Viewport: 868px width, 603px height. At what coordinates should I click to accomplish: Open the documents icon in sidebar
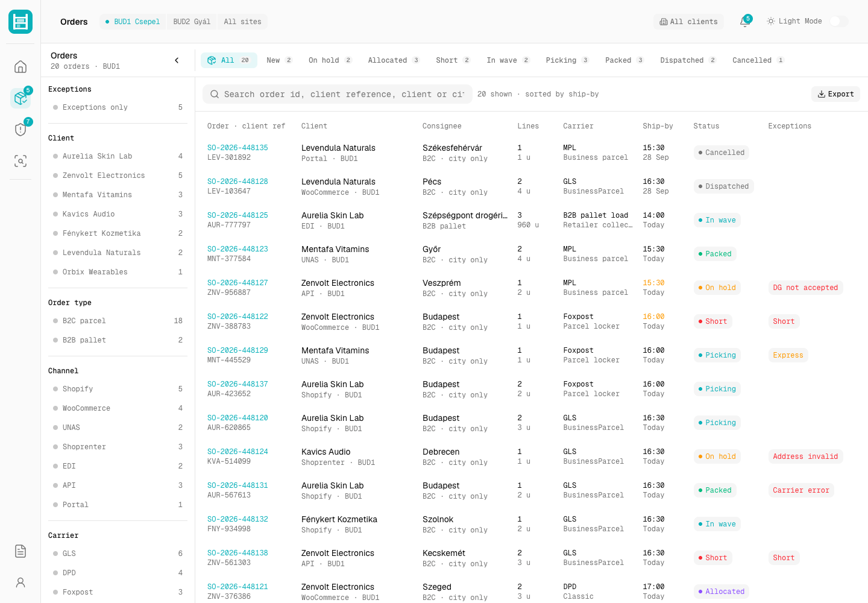[x=20, y=551]
